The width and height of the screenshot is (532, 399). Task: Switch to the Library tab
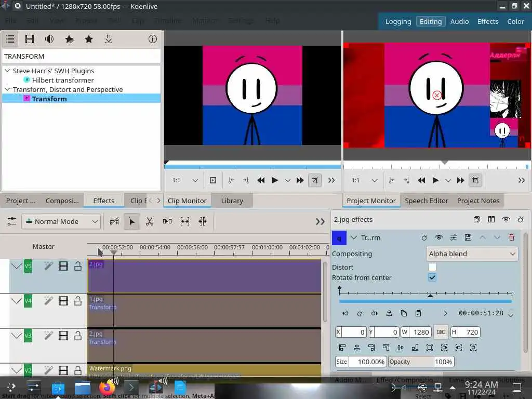pyautogui.click(x=232, y=201)
